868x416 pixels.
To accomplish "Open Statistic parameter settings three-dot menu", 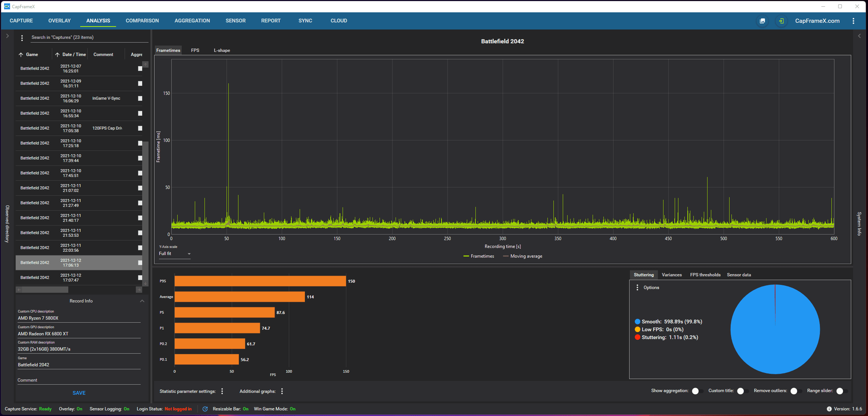I will coord(222,391).
